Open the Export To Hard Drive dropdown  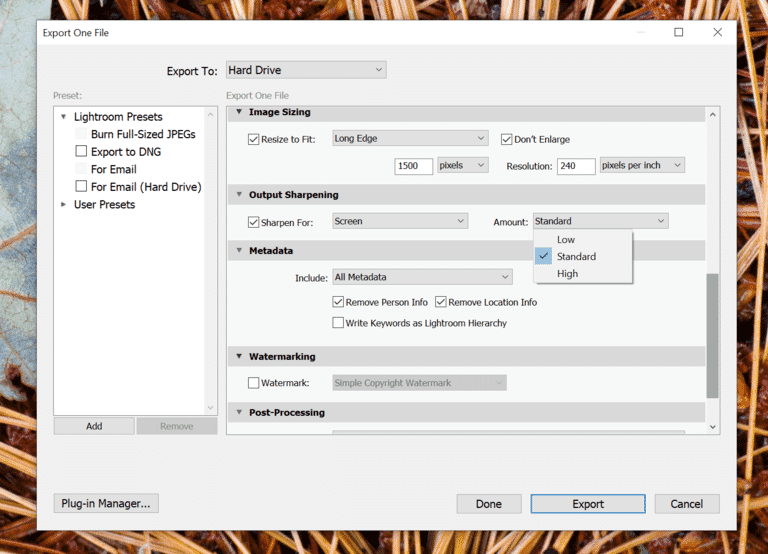point(306,70)
